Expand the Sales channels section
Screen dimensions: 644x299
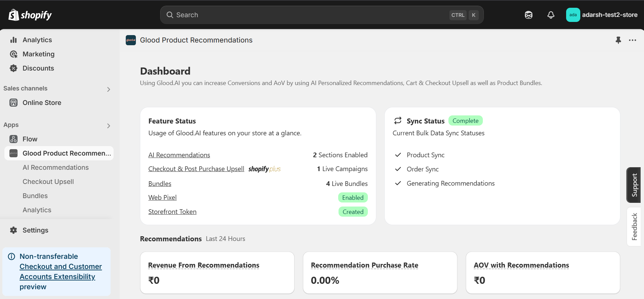(x=108, y=89)
